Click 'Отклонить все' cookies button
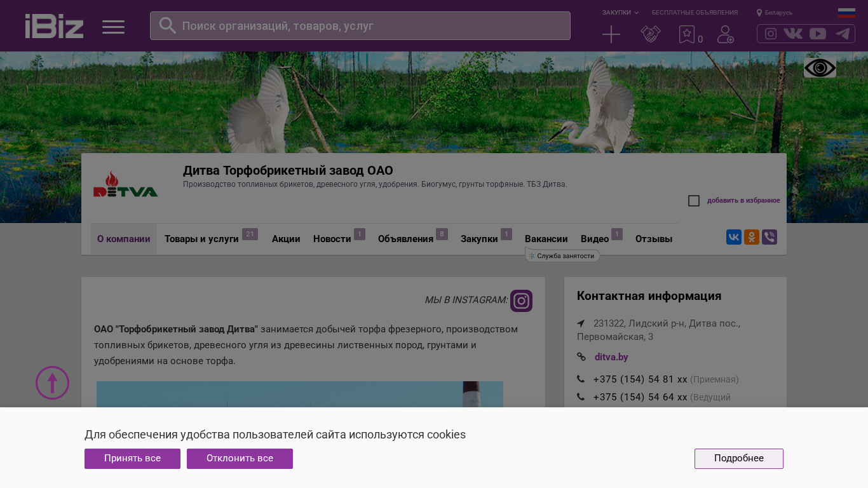 pyautogui.click(x=240, y=459)
